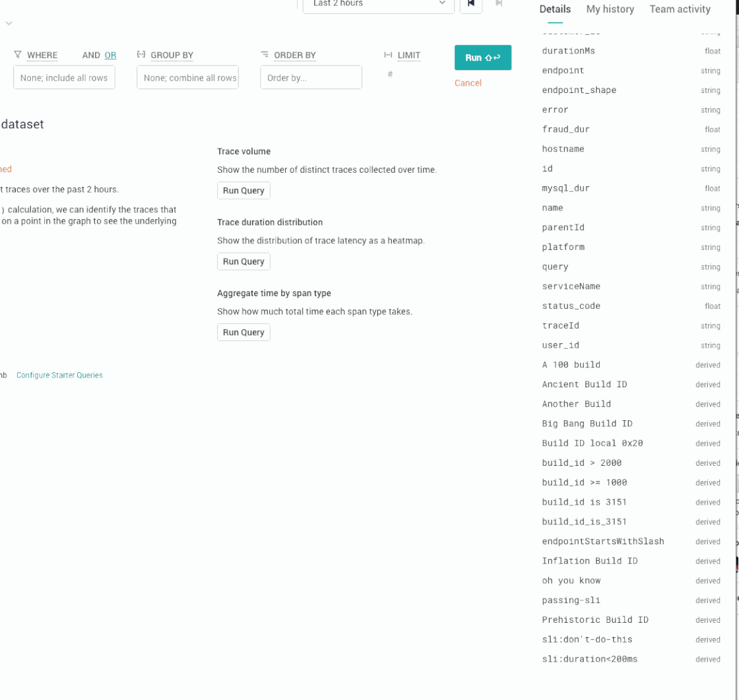The image size is (739, 700).
Task: Click the bookmark icon beside the time picker
Action: pyautogui.click(x=471, y=5)
